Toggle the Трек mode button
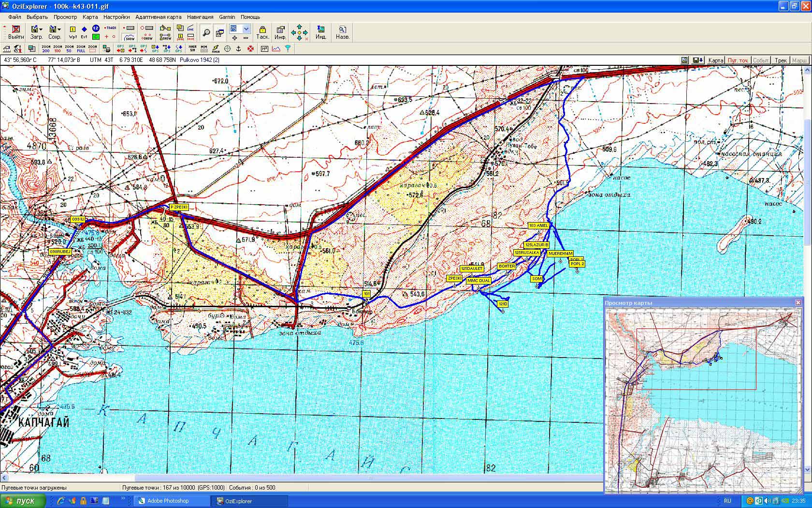This screenshot has width=812, height=508. click(781, 60)
